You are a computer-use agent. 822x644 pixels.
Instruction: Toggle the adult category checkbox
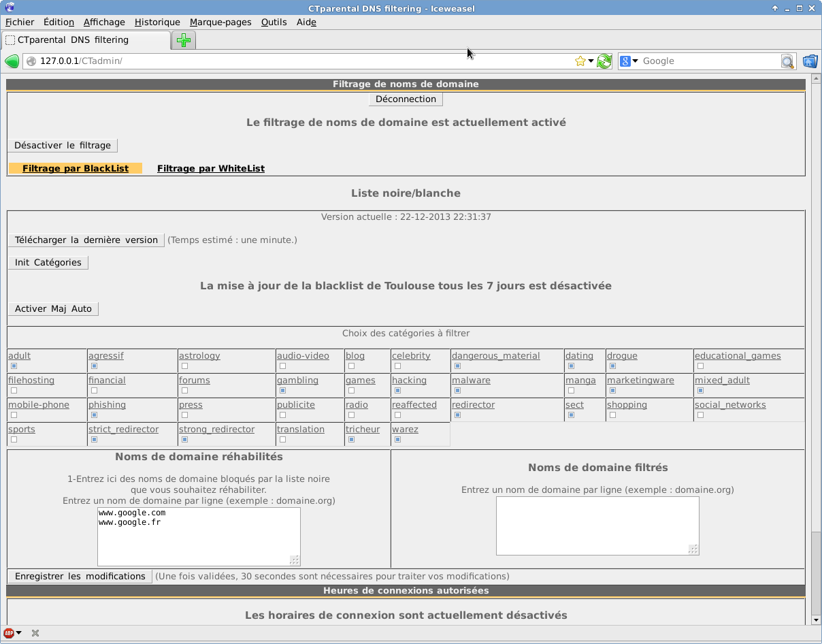[14, 366]
